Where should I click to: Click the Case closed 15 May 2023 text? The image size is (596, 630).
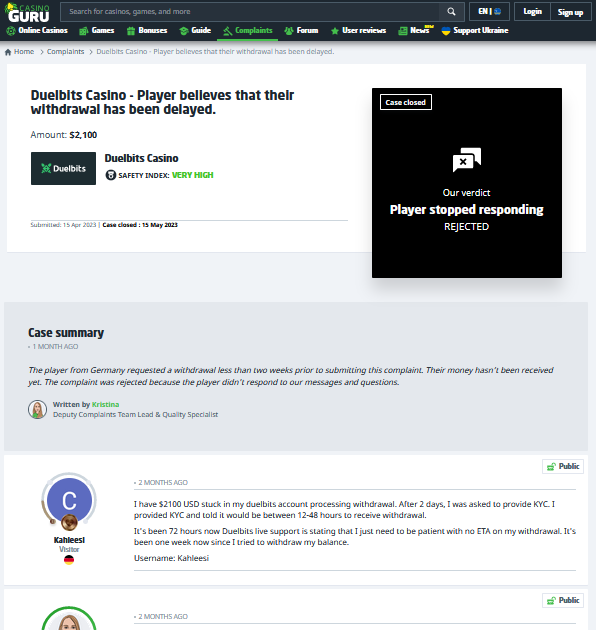[140, 225]
